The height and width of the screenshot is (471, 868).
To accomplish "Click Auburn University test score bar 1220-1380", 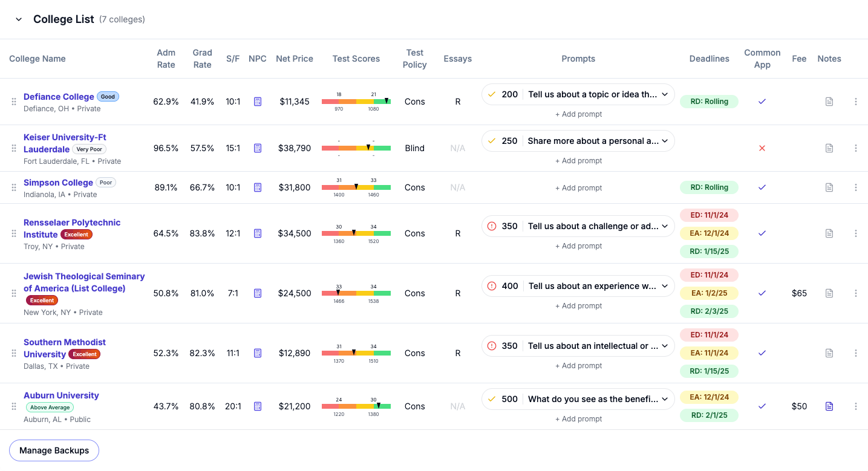I will 356,406.
